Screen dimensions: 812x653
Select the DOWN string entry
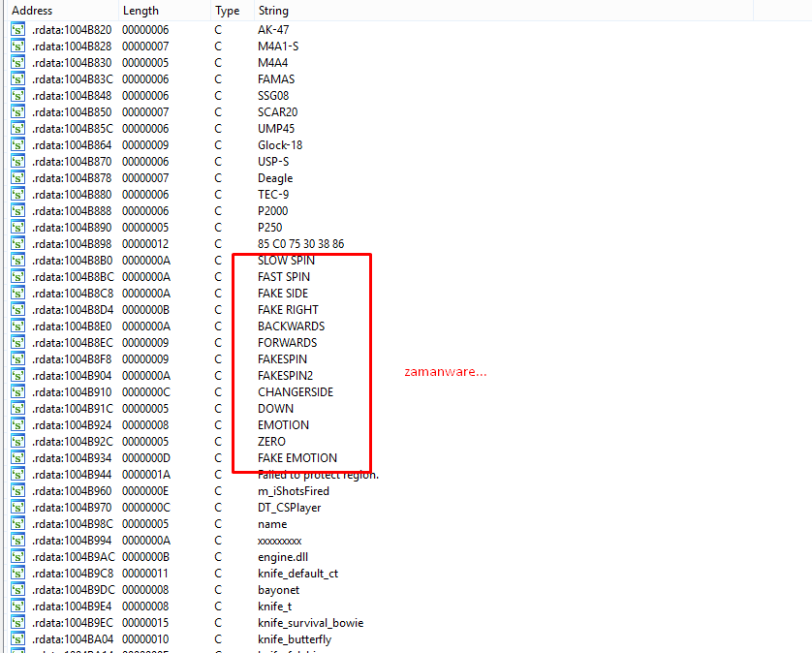[275, 409]
